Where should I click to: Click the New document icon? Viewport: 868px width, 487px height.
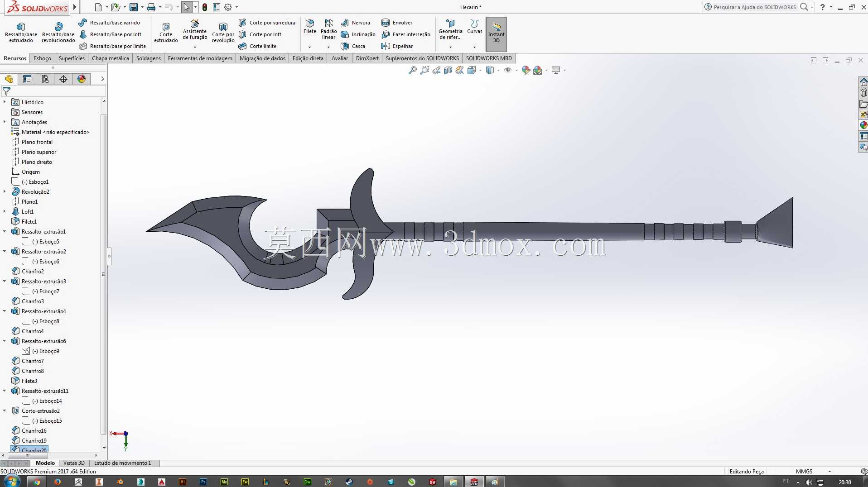pos(98,7)
